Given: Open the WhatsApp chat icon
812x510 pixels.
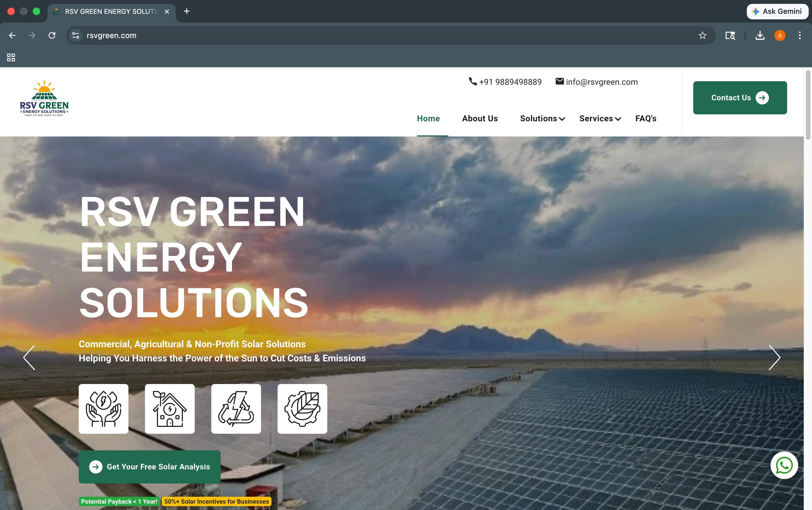Looking at the screenshot, I should pos(784,465).
